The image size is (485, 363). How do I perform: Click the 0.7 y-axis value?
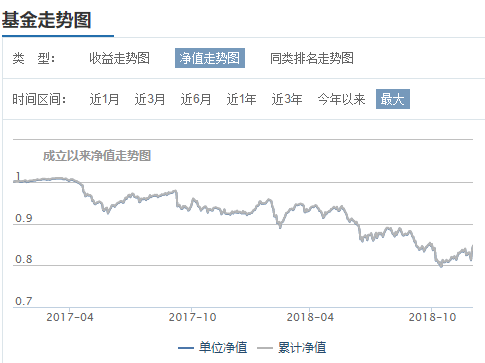click(24, 301)
